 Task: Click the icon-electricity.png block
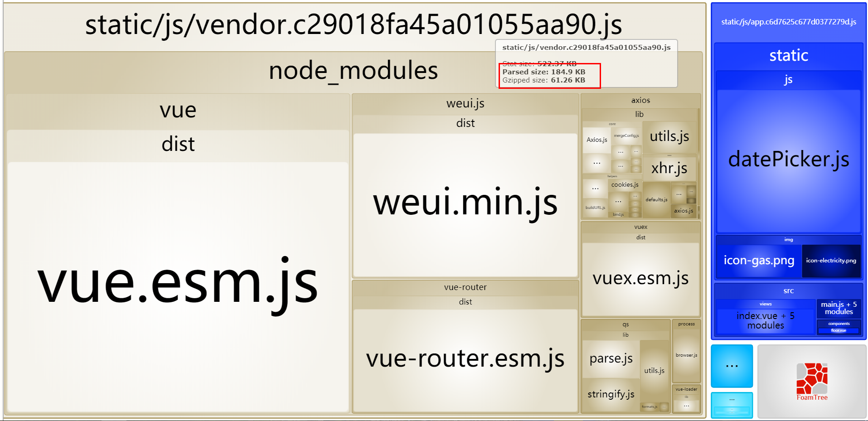[x=831, y=261]
